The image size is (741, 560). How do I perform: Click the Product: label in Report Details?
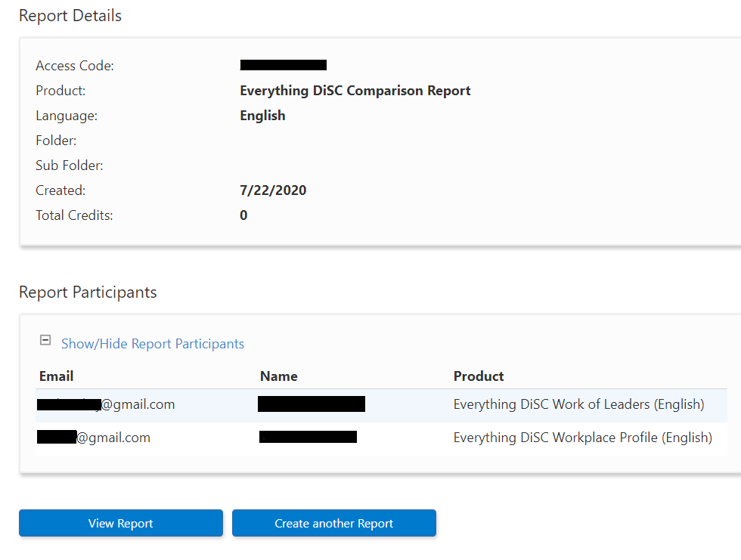tap(61, 91)
